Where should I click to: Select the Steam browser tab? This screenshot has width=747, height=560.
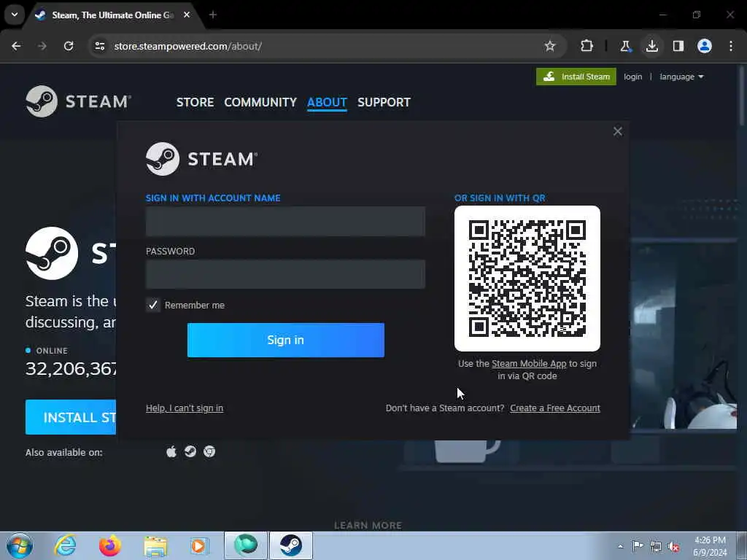coord(112,15)
